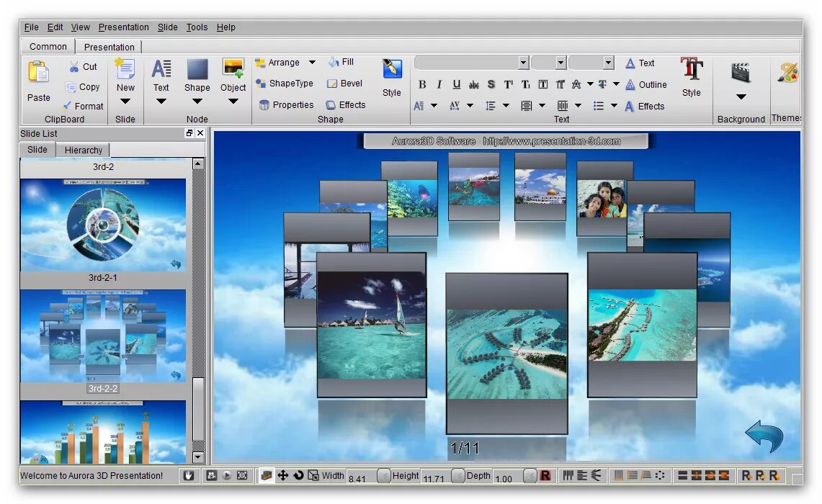Click the blue return arrow on the slide

[x=764, y=436]
